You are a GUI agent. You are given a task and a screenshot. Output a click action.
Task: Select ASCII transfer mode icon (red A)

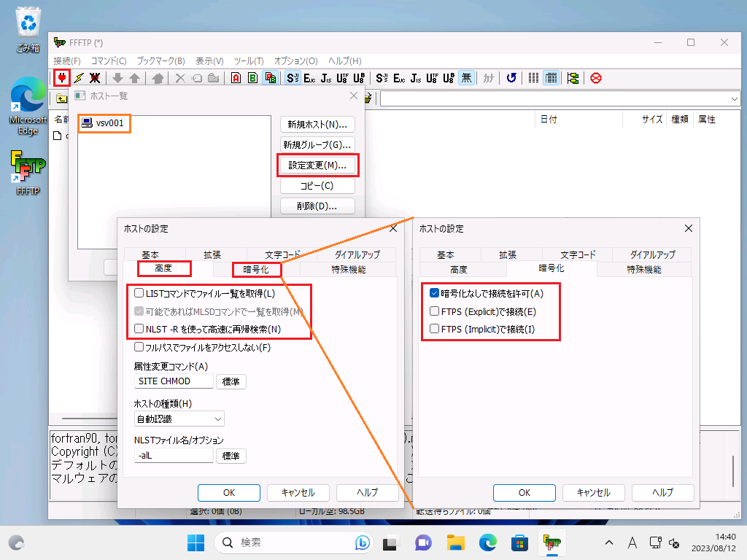(236, 78)
